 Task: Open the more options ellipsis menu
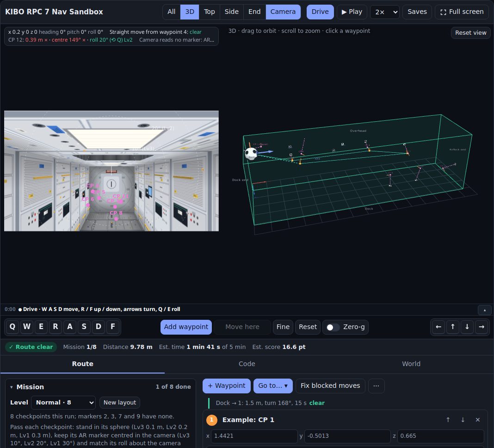coord(376,386)
